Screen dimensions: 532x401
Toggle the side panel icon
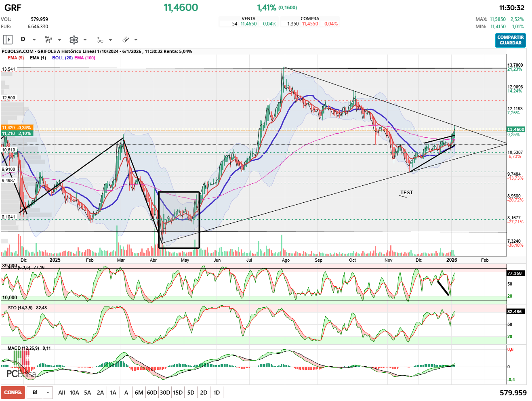8,40
